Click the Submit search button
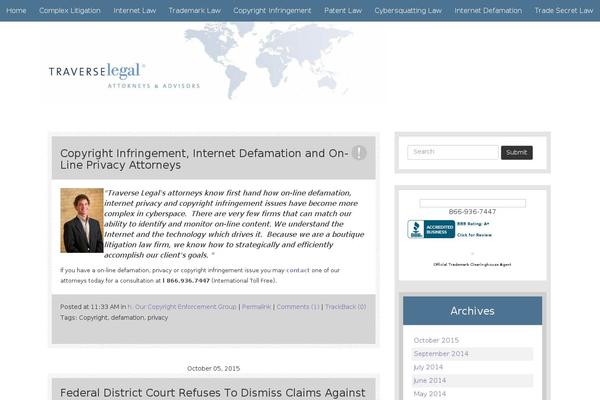 click(517, 152)
